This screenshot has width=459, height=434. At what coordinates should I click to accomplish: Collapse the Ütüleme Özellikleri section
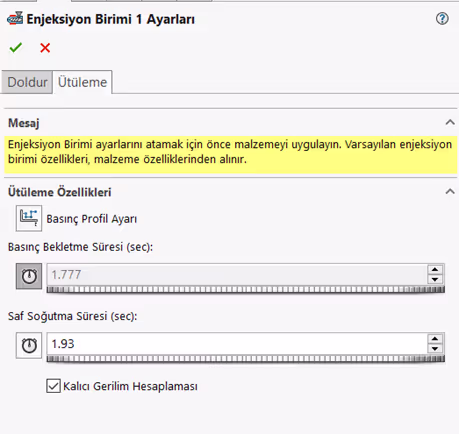(x=450, y=192)
